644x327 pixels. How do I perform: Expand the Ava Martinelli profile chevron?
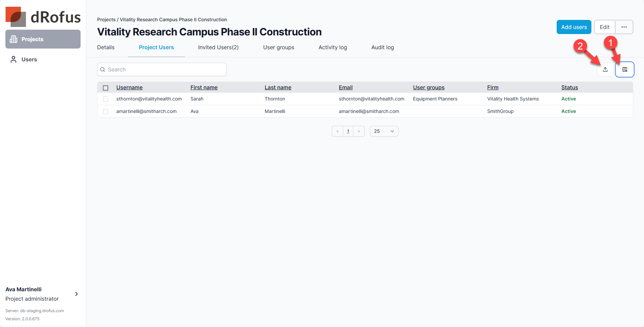tap(77, 294)
